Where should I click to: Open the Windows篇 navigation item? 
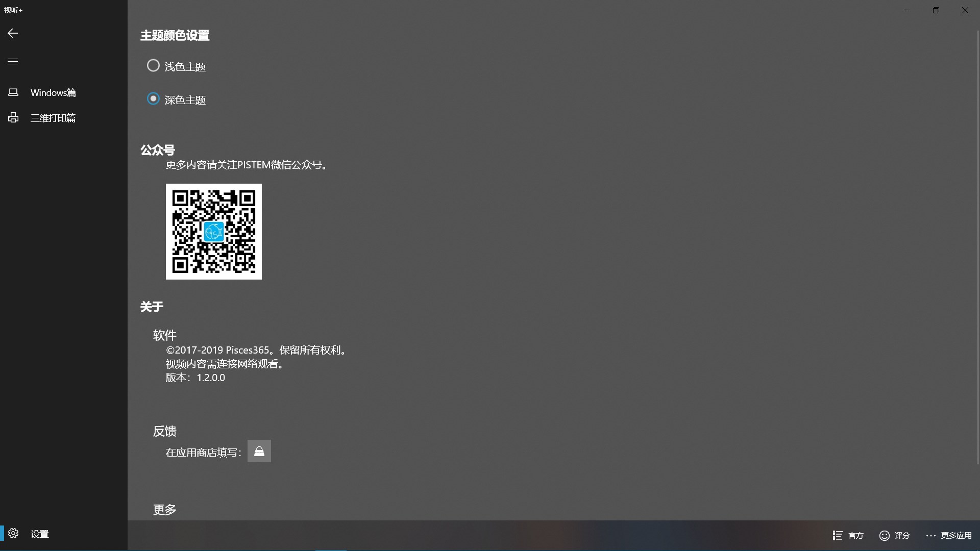click(x=53, y=92)
